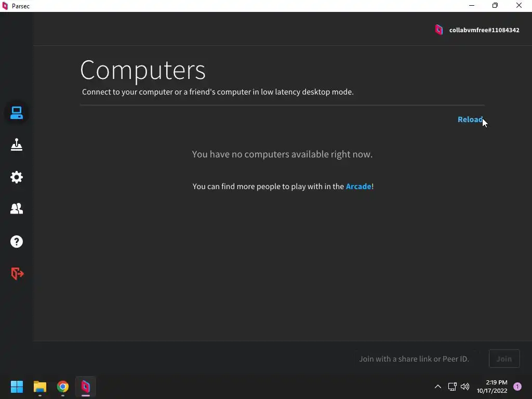Click the Parsec title bar logo

pos(5,6)
